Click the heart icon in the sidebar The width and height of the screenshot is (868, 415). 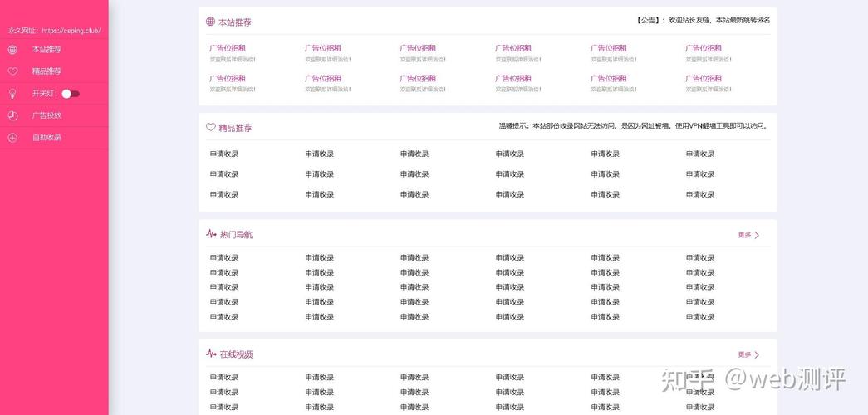coord(12,71)
